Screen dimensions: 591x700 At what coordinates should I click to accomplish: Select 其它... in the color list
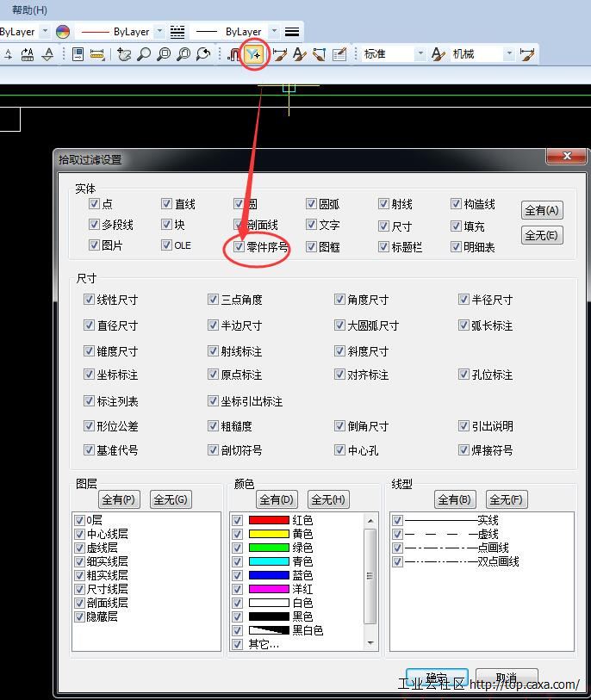(264, 644)
